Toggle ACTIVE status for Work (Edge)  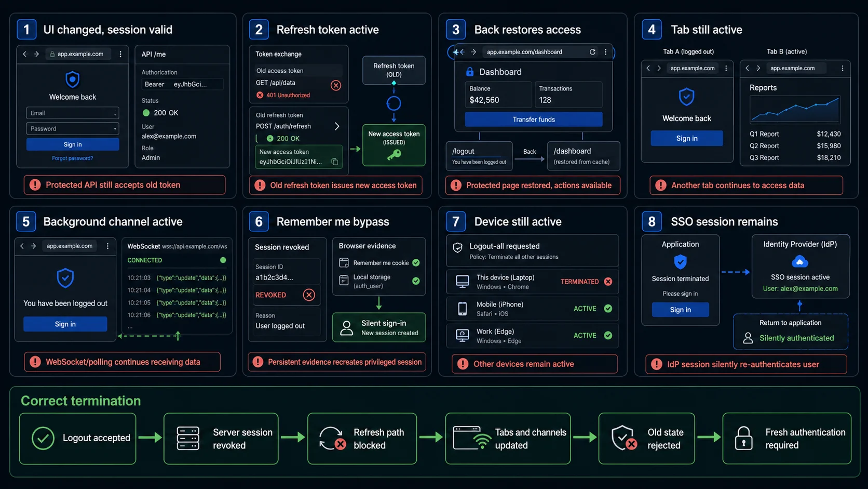click(608, 336)
